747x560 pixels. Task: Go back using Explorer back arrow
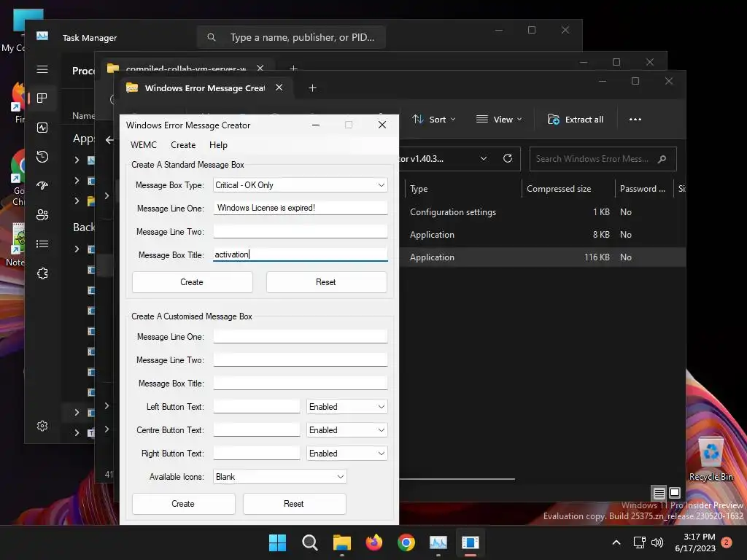tap(109, 140)
